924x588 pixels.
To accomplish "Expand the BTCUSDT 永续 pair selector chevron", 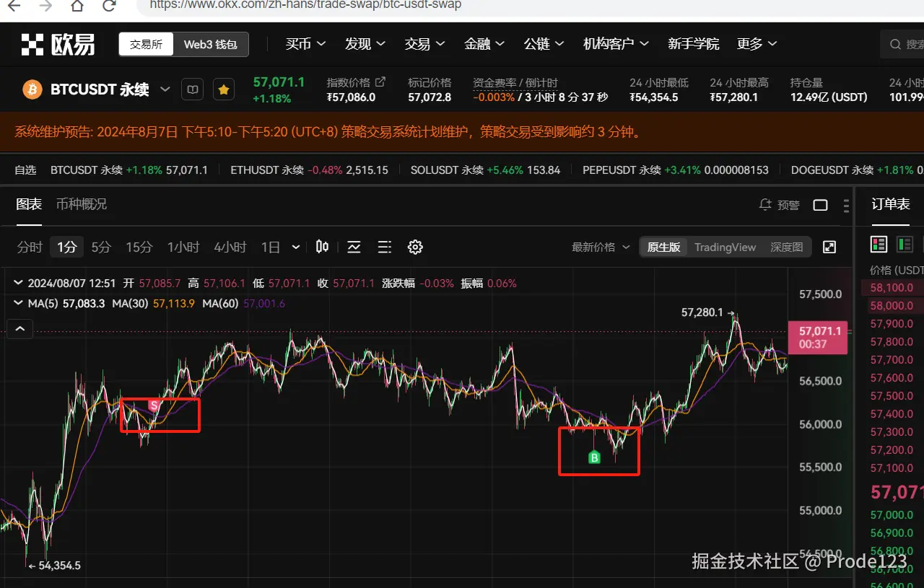I will point(165,89).
